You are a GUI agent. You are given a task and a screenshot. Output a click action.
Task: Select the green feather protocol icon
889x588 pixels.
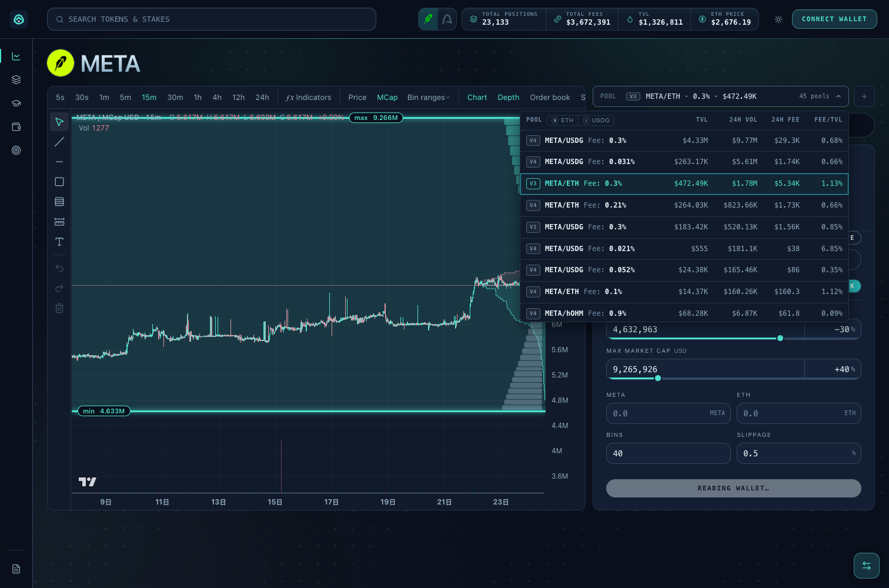(428, 19)
